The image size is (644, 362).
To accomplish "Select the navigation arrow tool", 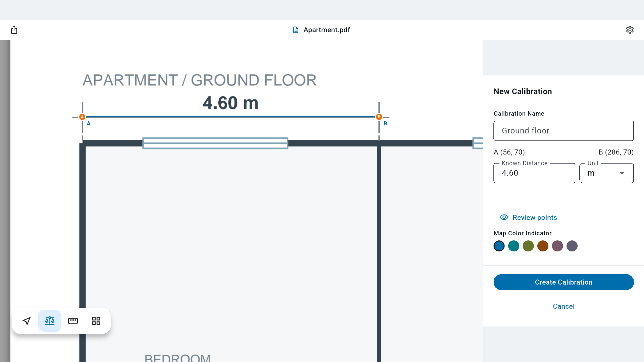I will (x=26, y=321).
